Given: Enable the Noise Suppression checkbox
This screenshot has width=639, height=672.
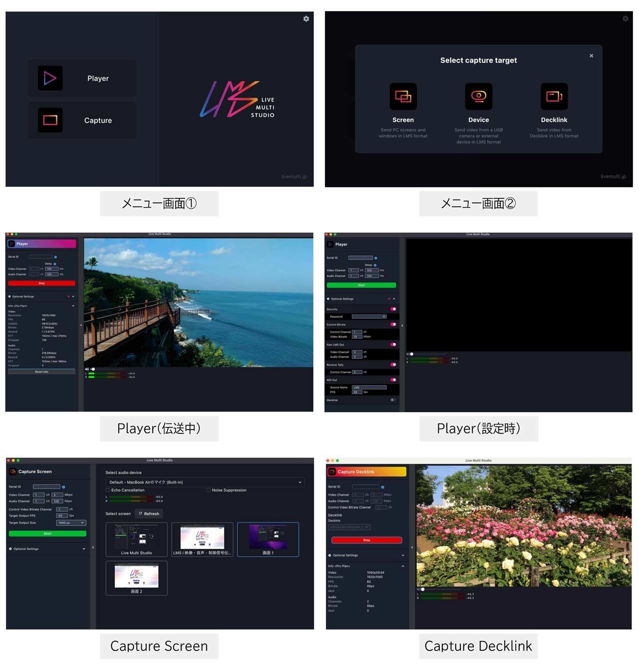Looking at the screenshot, I should tap(208, 490).
